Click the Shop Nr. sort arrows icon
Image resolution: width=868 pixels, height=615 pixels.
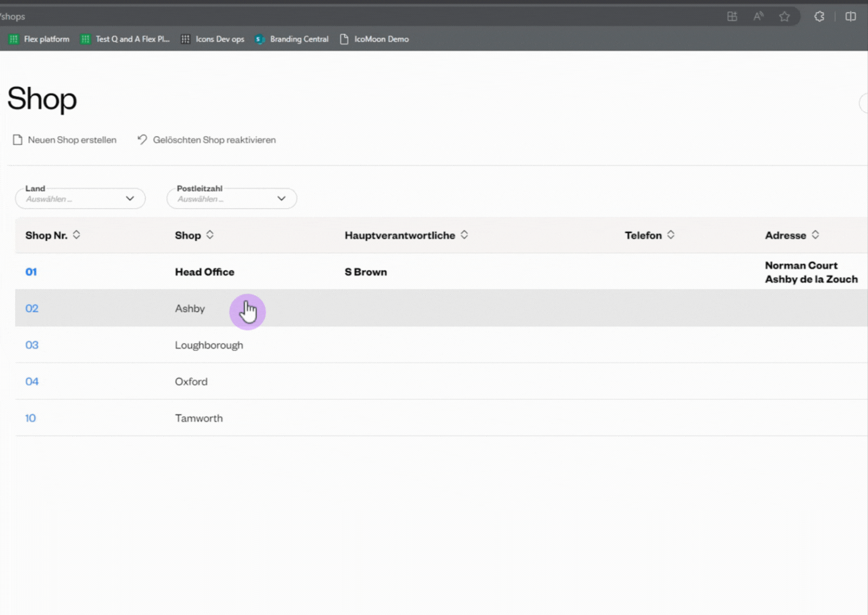[x=76, y=235]
